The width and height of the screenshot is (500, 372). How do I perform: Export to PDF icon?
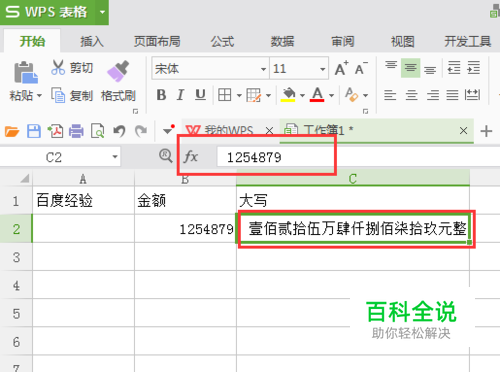point(55,131)
